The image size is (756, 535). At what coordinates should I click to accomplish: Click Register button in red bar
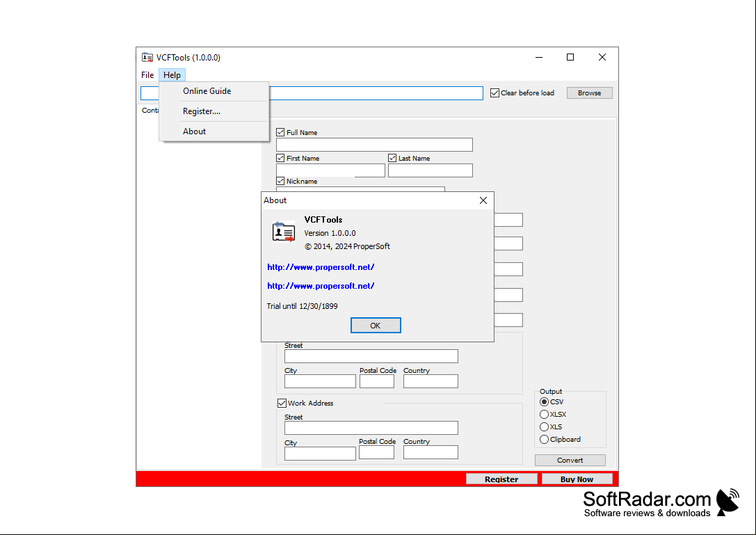click(x=501, y=479)
